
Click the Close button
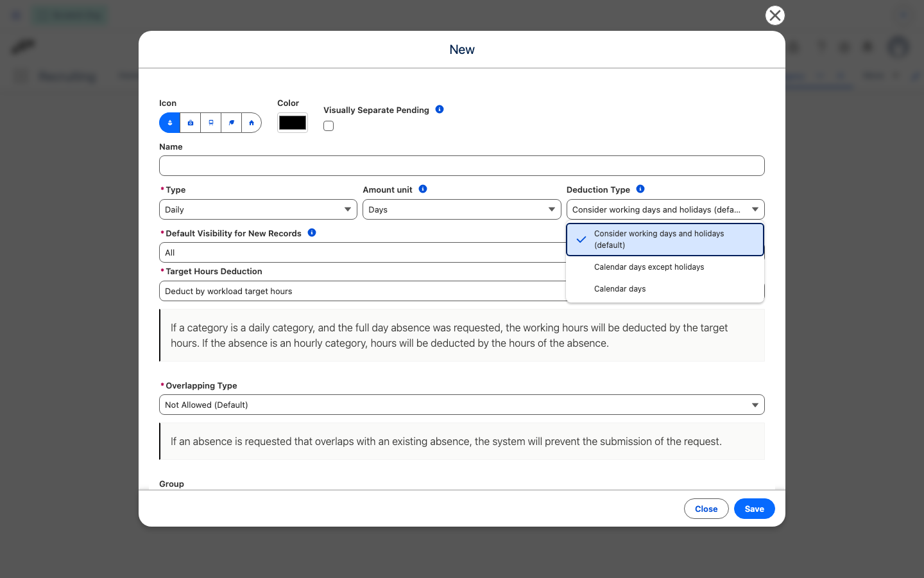pos(706,509)
